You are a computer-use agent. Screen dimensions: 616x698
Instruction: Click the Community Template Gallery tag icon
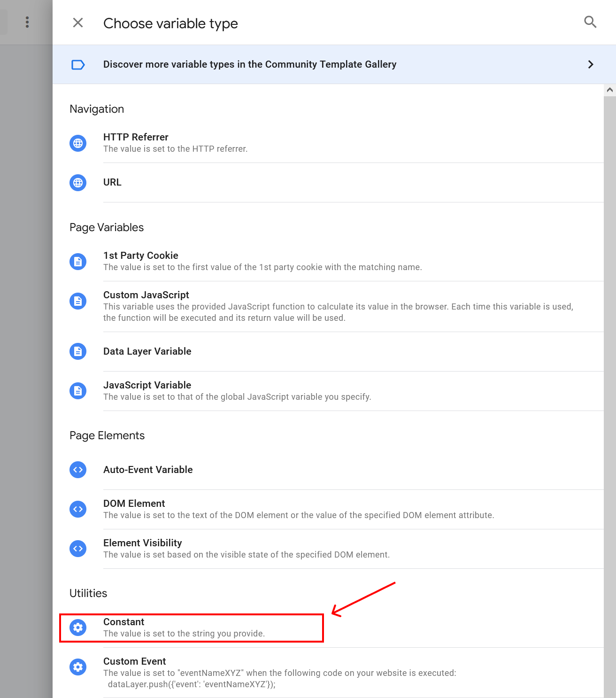pos(78,64)
